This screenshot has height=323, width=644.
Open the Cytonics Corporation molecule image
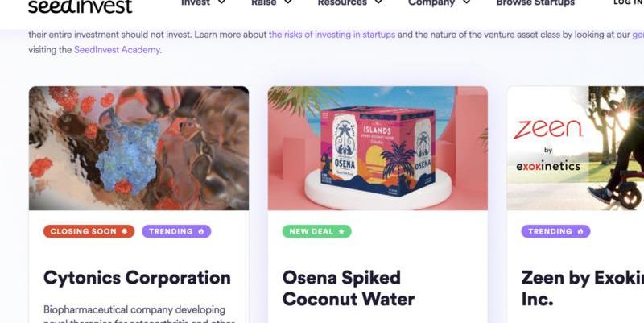pyautogui.click(x=138, y=148)
